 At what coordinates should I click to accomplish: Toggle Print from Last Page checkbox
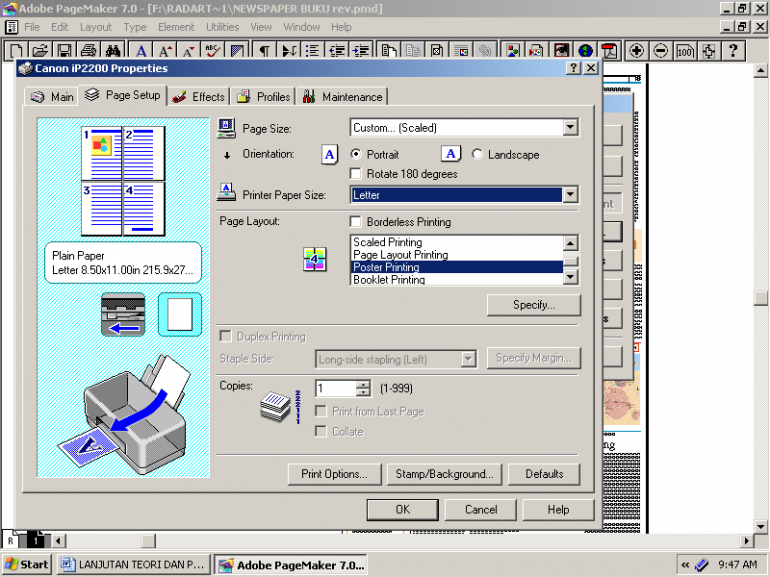tap(321, 411)
